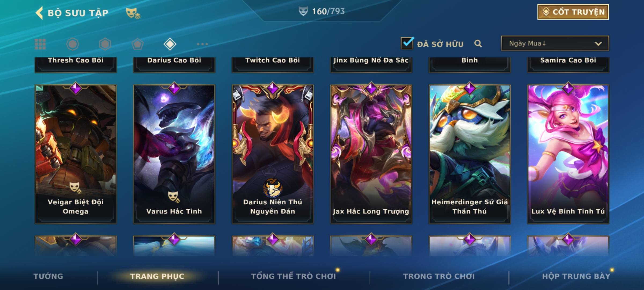Uncheck the Đã Sở Hữu checkbox
Viewport: 644px width, 290px height.
407,43
